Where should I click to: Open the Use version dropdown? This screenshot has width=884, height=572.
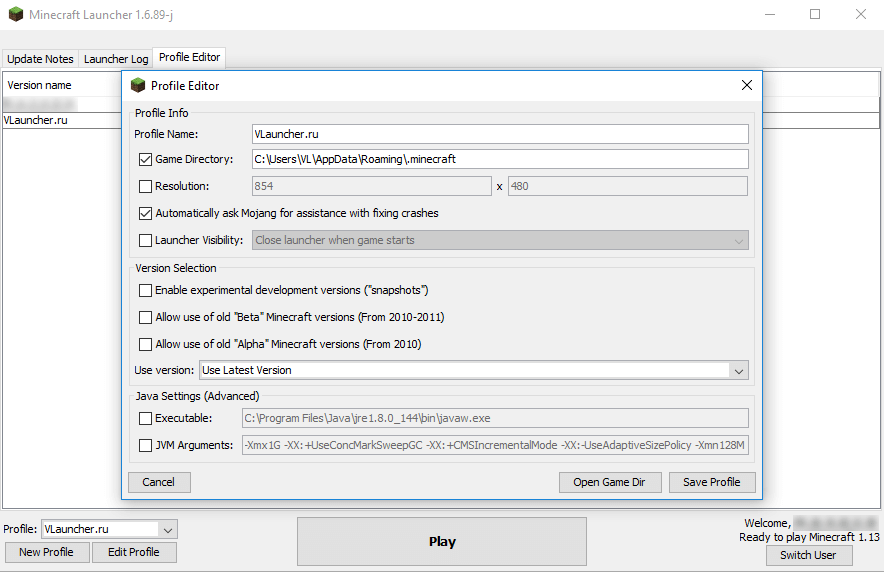click(x=474, y=370)
